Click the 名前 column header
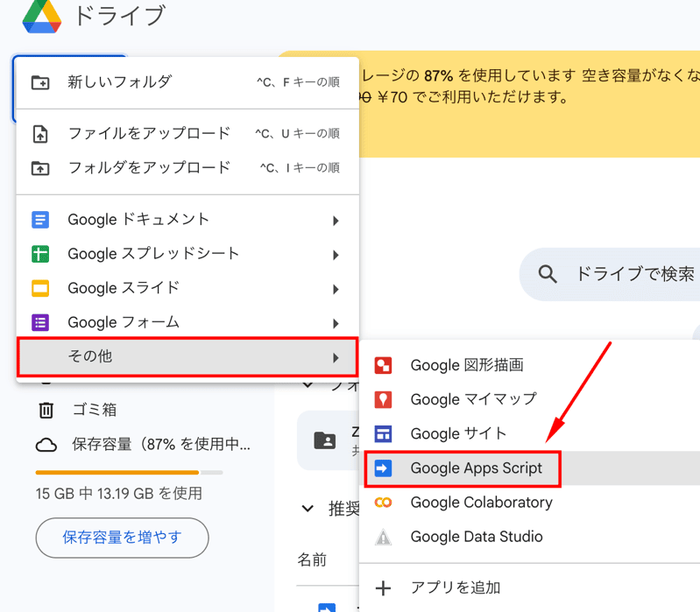The height and width of the screenshot is (612, 700). 312,559
